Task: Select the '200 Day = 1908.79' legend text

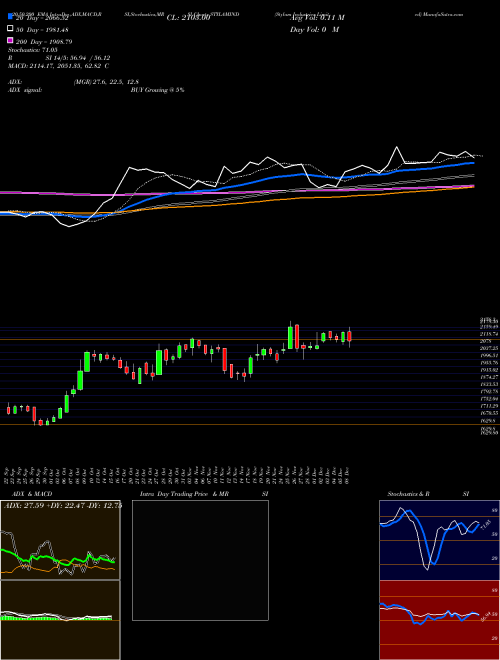Action: coord(44,42)
